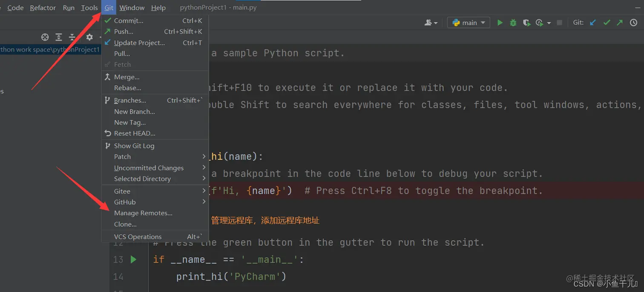Update project via blue Git toolbar arrow
The image size is (644, 292).
(x=593, y=23)
